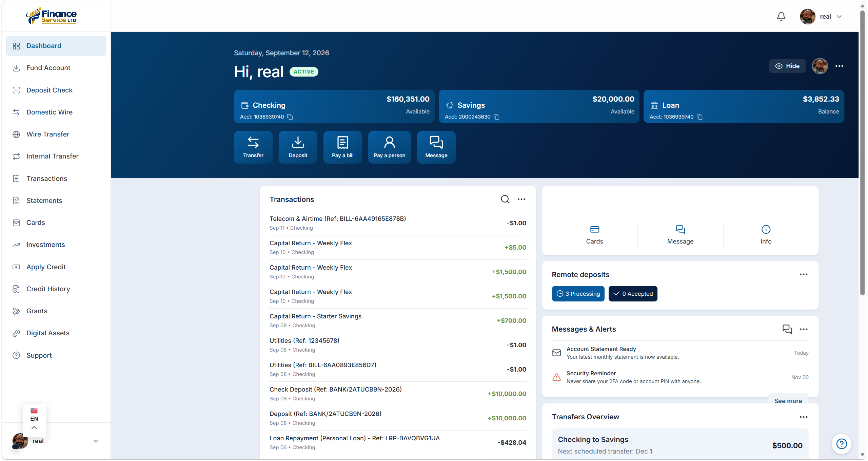Select Domestic Wire in sidebar
The height and width of the screenshot is (461, 868).
pyautogui.click(x=56, y=112)
